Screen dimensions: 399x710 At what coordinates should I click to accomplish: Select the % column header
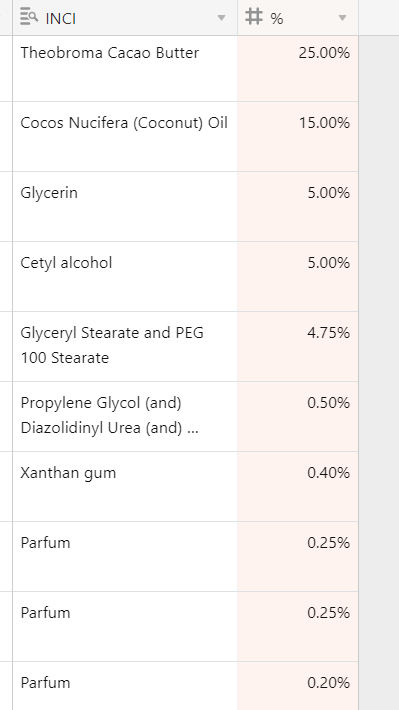pos(298,18)
